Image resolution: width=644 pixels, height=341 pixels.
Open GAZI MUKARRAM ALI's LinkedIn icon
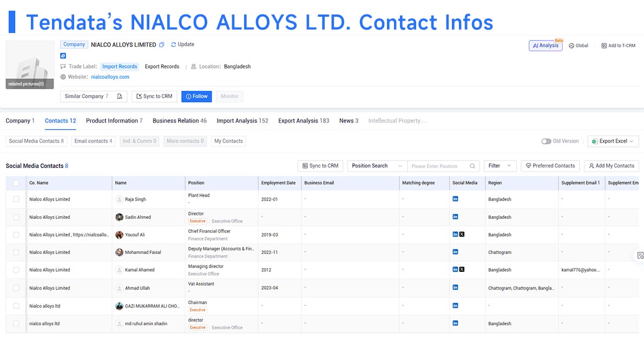point(455,306)
